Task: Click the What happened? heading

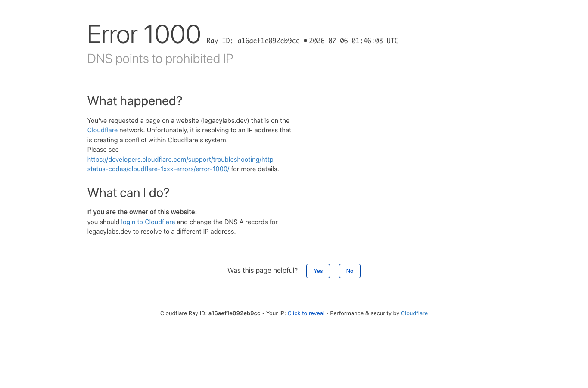Action: 135,101
